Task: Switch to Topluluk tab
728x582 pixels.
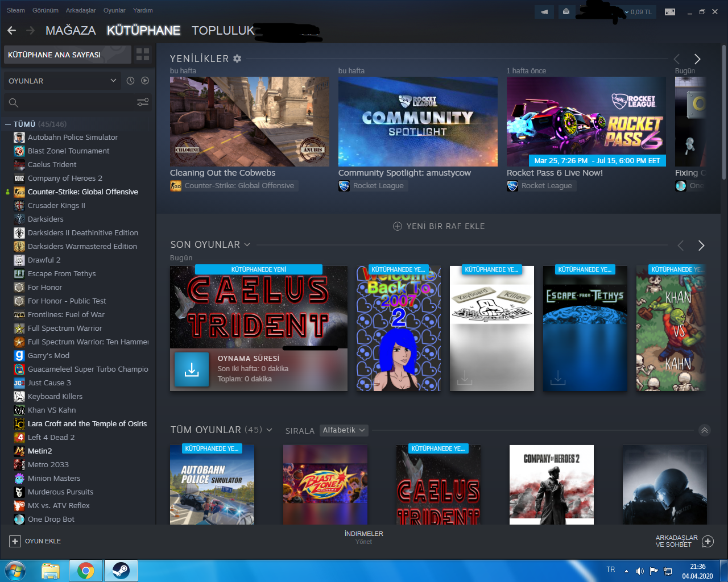Action: 223,30
